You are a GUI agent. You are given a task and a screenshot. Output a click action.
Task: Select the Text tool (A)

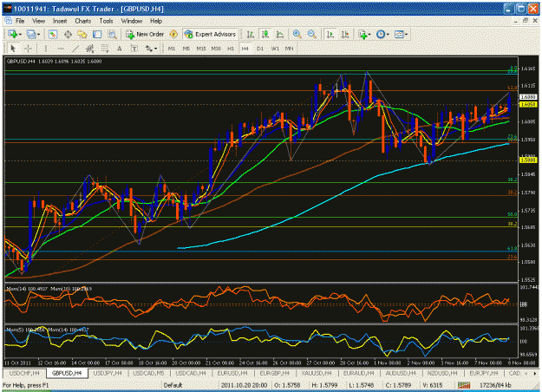tap(120, 49)
